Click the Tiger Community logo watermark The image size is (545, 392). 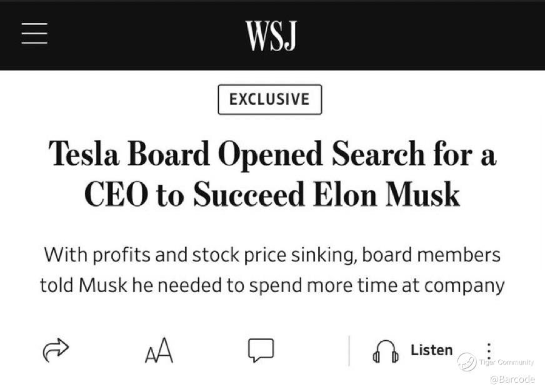[x=467, y=362]
